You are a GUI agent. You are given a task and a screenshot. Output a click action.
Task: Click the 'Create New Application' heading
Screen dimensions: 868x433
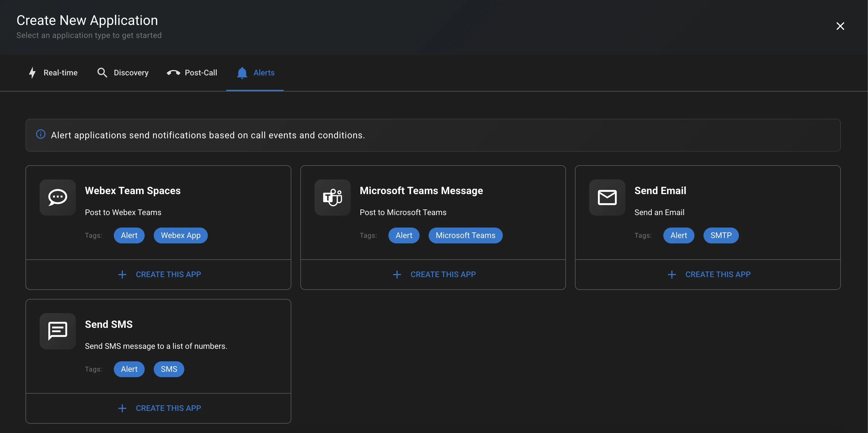pyautogui.click(x=87, y=20)
